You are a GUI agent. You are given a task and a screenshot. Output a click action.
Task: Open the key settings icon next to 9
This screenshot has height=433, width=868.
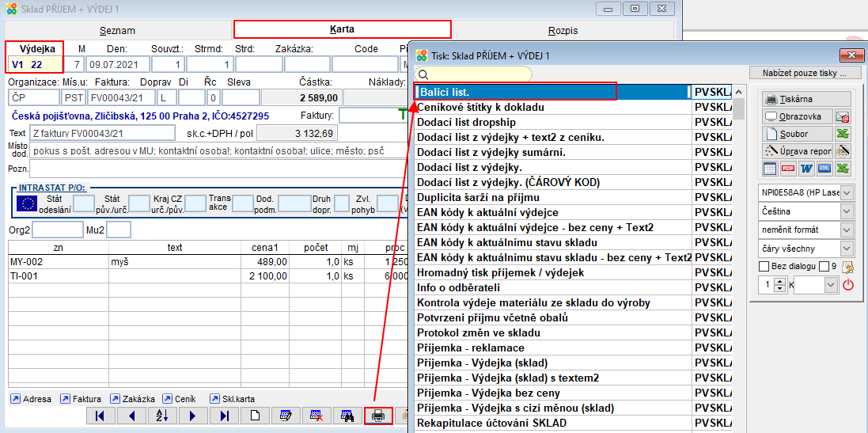pos(847,268)
